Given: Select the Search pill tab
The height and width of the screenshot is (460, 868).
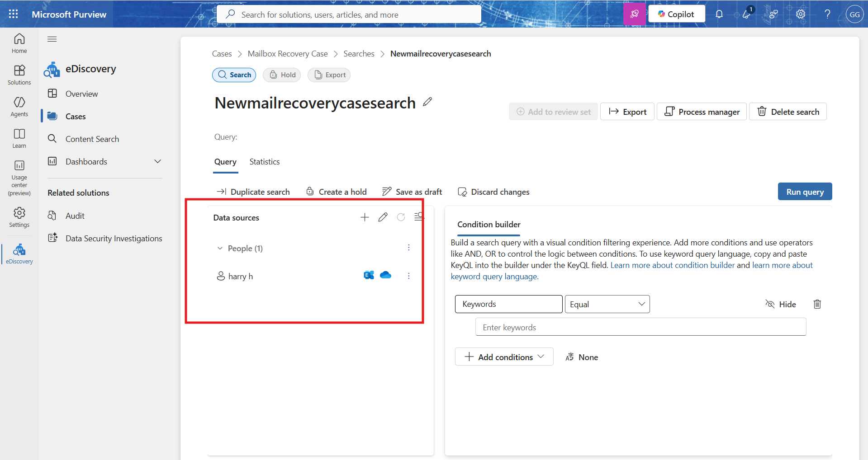Looking at the screenshot, I should [234, 75].
